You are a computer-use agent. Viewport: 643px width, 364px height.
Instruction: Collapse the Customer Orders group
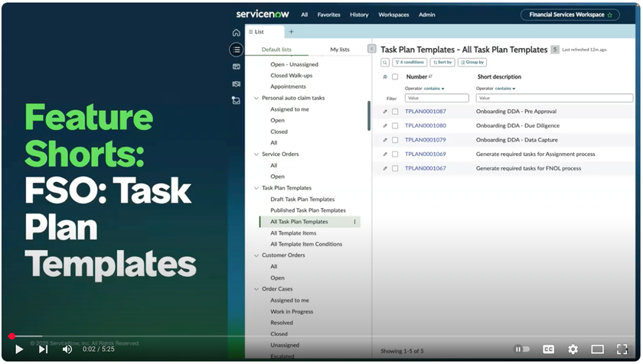pyautogui.click(x=256, y=255)
